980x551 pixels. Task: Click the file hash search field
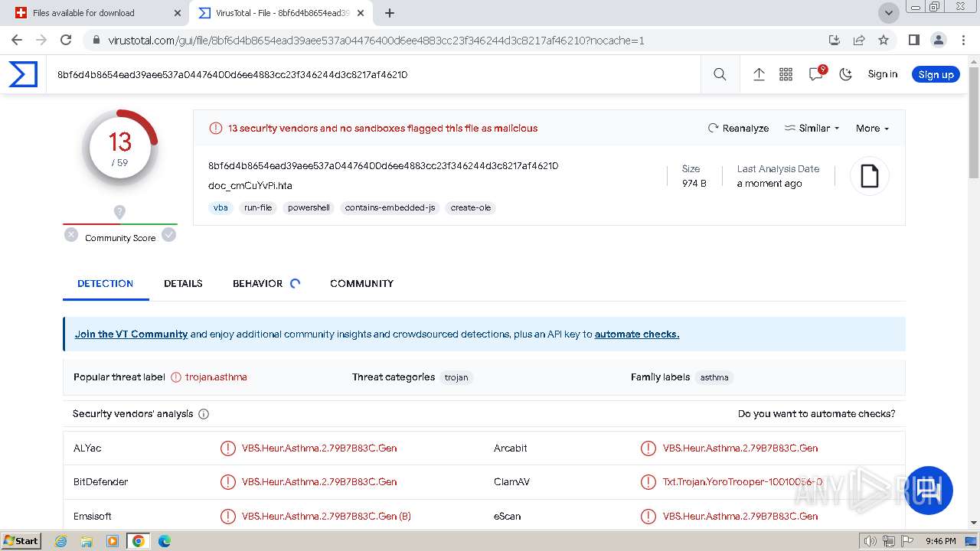374,74
